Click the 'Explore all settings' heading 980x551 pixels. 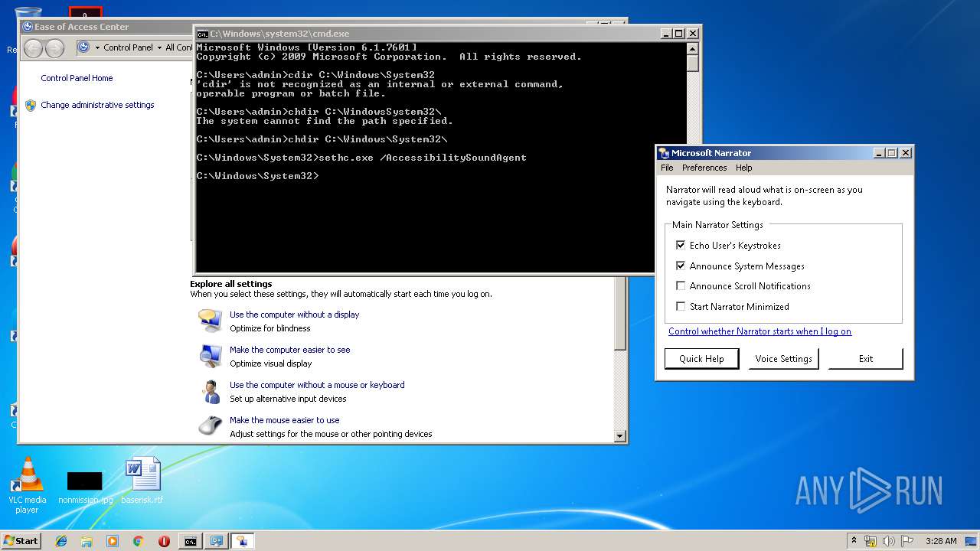pyautogui.click(x=231, y=284)
